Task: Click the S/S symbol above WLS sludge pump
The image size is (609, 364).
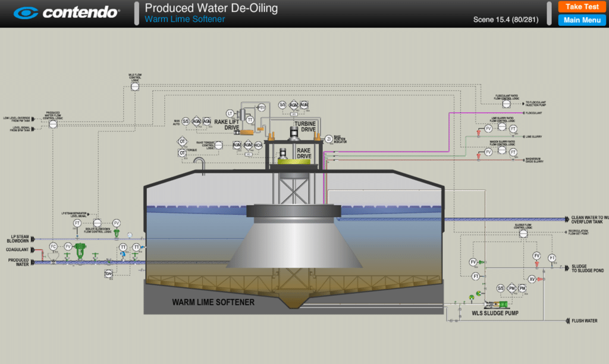Action: coord(500,288)
